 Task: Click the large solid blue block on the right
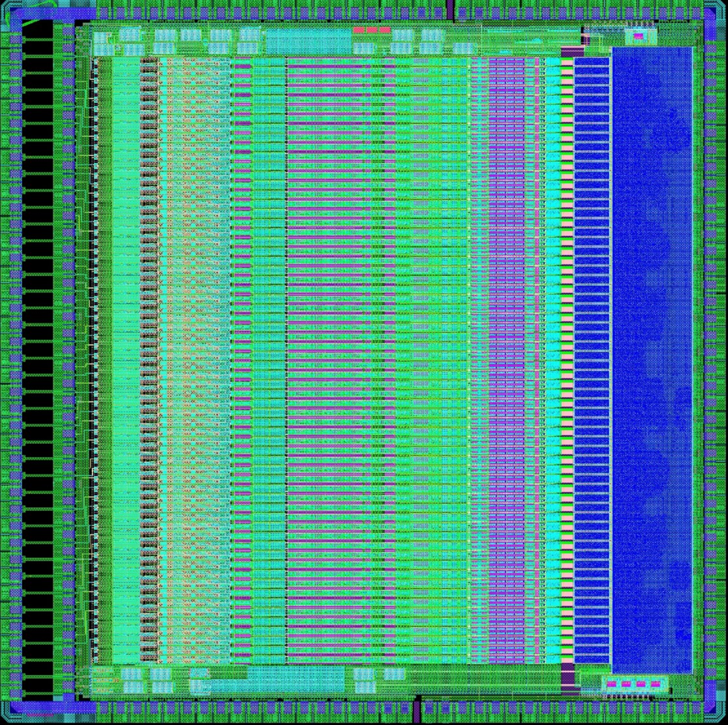(652, 360)
